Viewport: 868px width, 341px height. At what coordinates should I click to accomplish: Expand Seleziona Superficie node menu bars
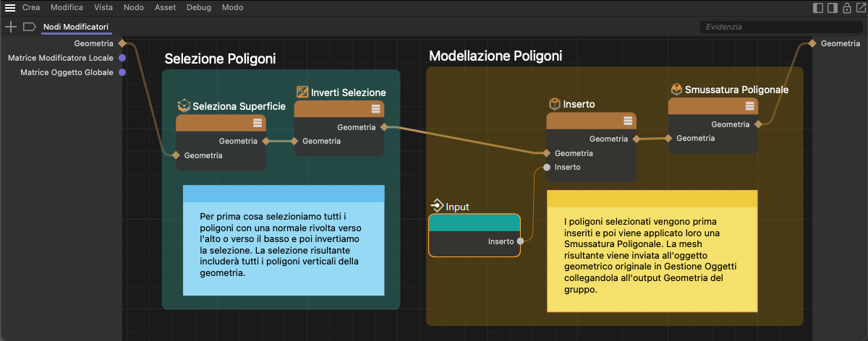coord(258,123)
